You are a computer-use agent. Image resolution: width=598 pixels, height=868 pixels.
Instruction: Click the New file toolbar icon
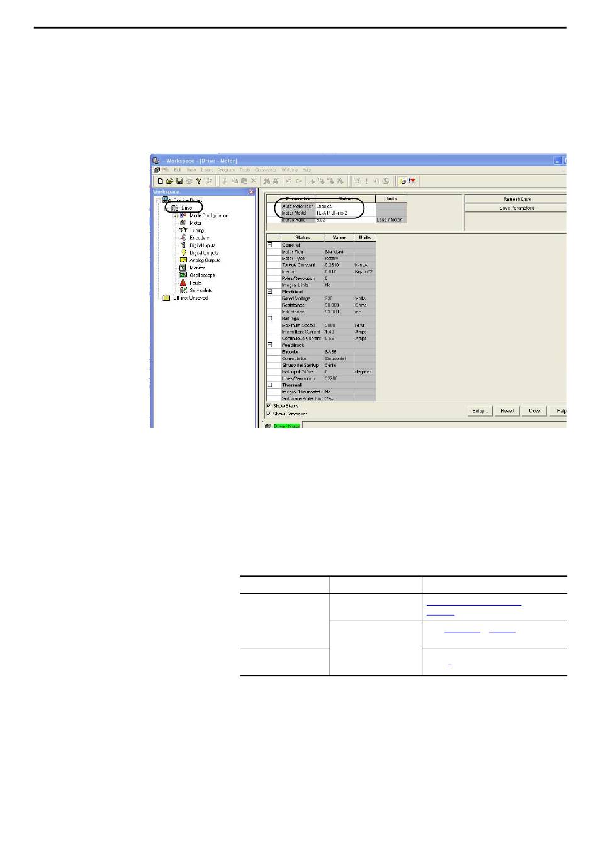click(161, 181)
